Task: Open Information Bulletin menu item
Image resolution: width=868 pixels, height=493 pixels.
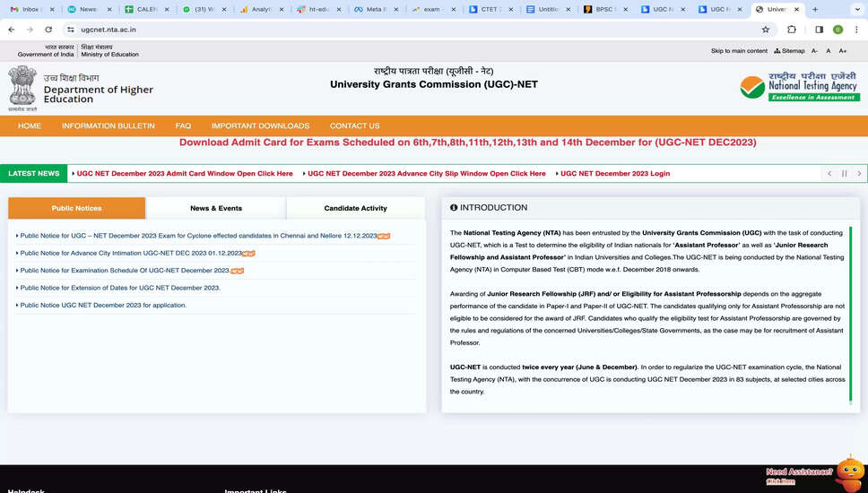Action: [108, 125]
